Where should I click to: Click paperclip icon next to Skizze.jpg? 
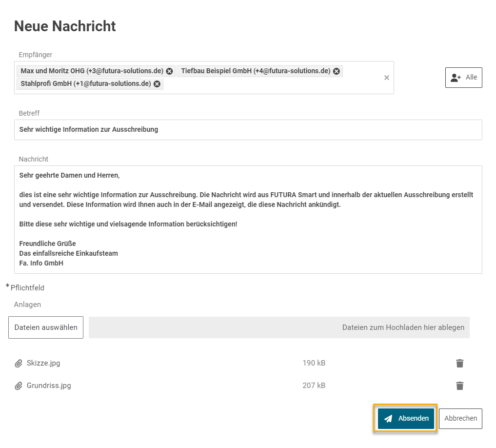[19, 364]
